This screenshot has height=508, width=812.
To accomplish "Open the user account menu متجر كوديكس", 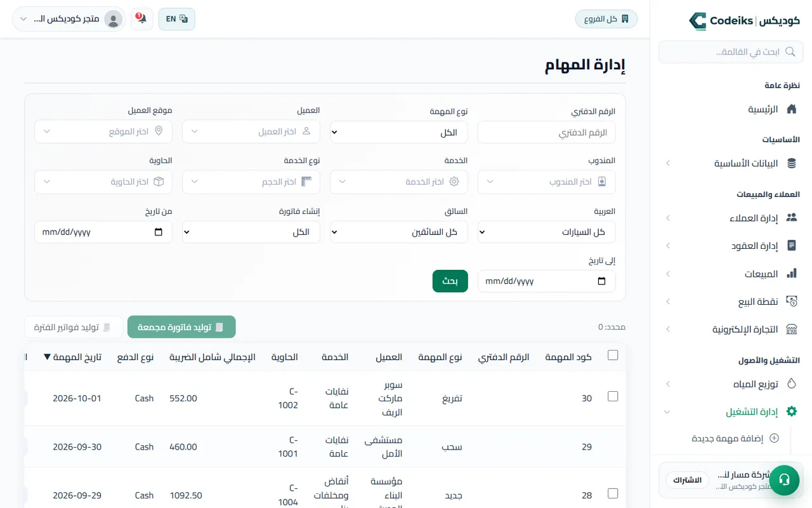I will pos(69,19).
